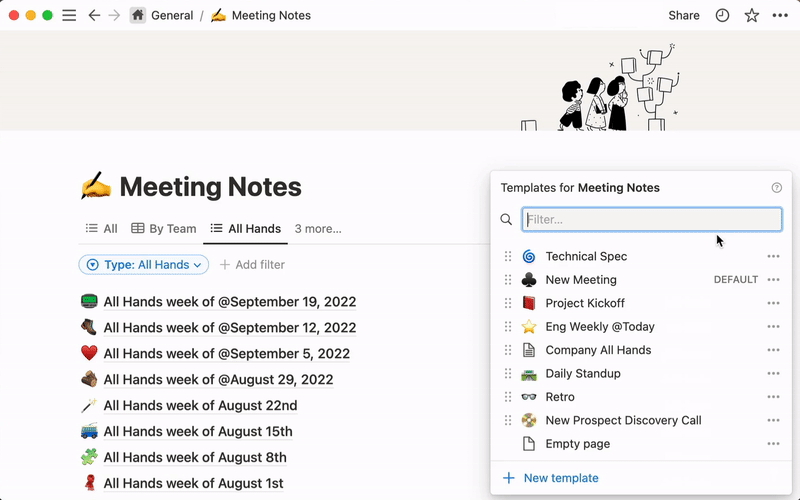
Task: Open options for Company All Hands
Action: click(773, 350)
